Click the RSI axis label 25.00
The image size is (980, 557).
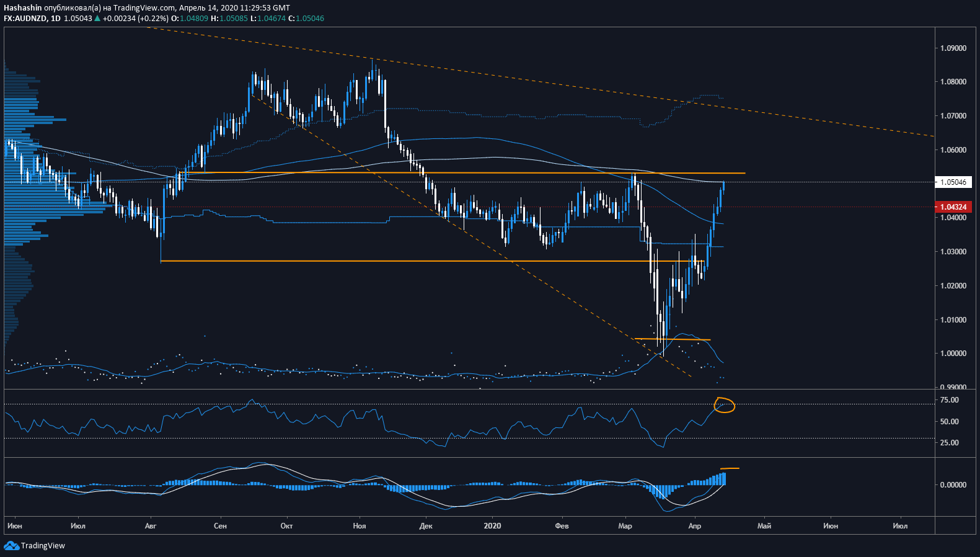pyautogui.click(x=950, y=443)
